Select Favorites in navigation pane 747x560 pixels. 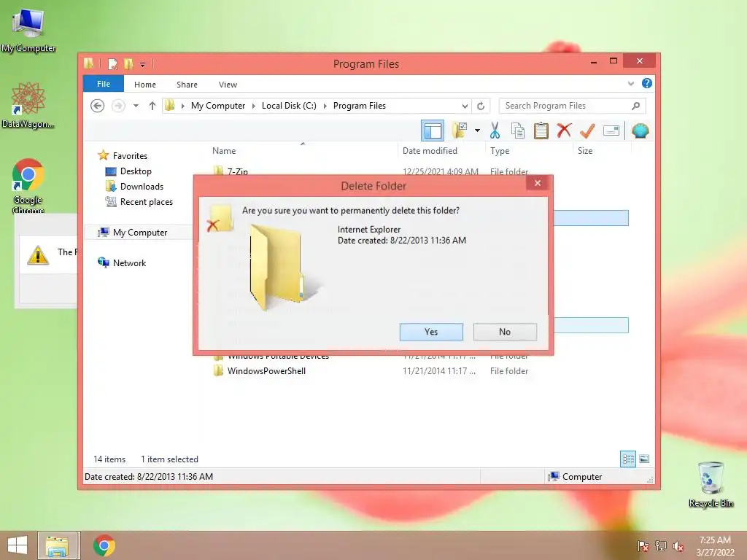tap(130, 156)
